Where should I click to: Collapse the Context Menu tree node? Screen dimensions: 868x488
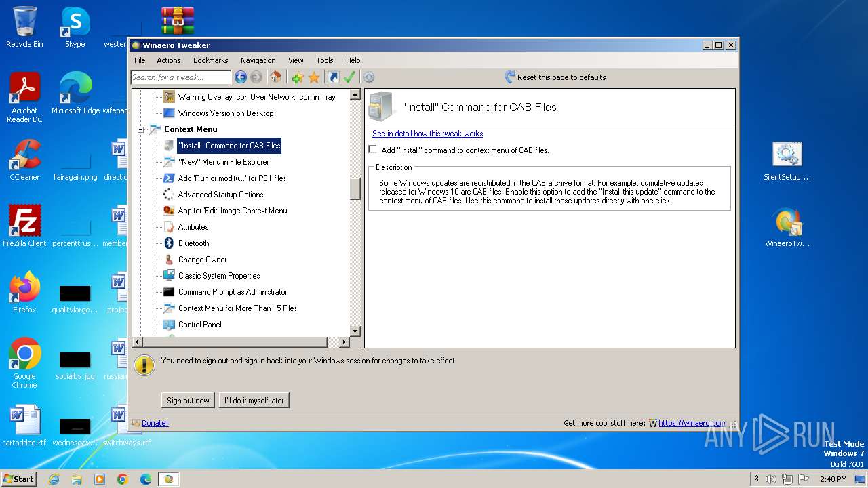coord(141,129)
